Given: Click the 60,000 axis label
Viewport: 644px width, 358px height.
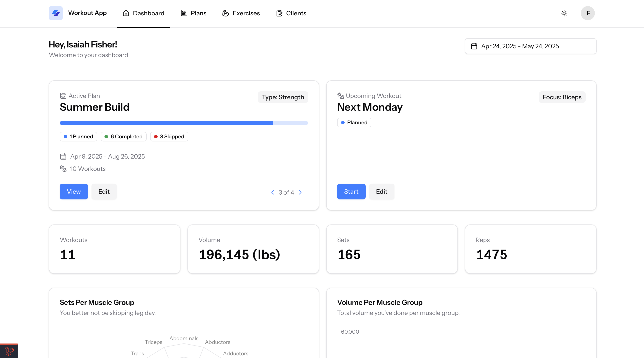Looking at the screenshot, I should [350, 332].
